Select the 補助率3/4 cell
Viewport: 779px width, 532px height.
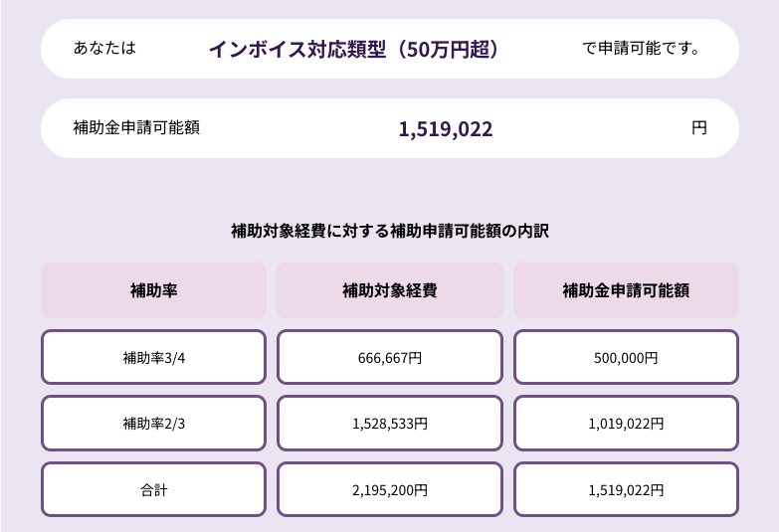click(x=153, y=357)
